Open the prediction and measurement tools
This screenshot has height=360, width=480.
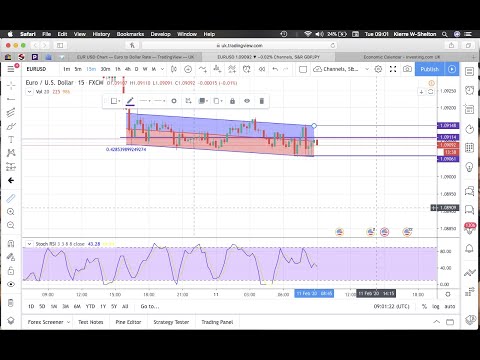pos(11,166)
